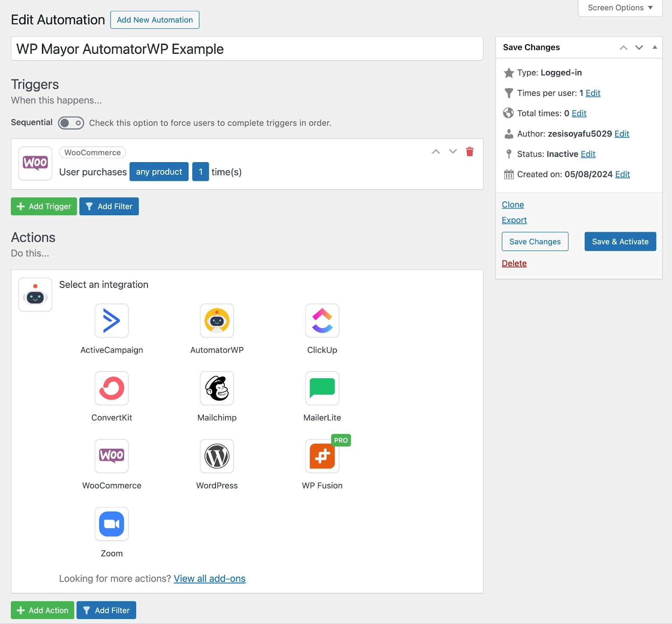Image resolution: width=672 pixels, height=624 pixels.
Task: Click the green Add Trigger button
Action: tap(44, 206)
